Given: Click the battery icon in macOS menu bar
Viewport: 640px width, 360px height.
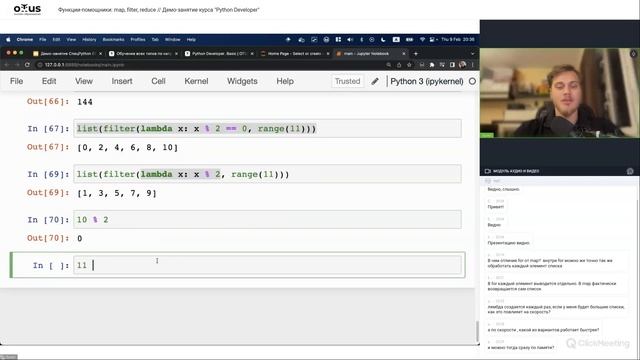Looking at the screenshot, I should click(409, 40).
